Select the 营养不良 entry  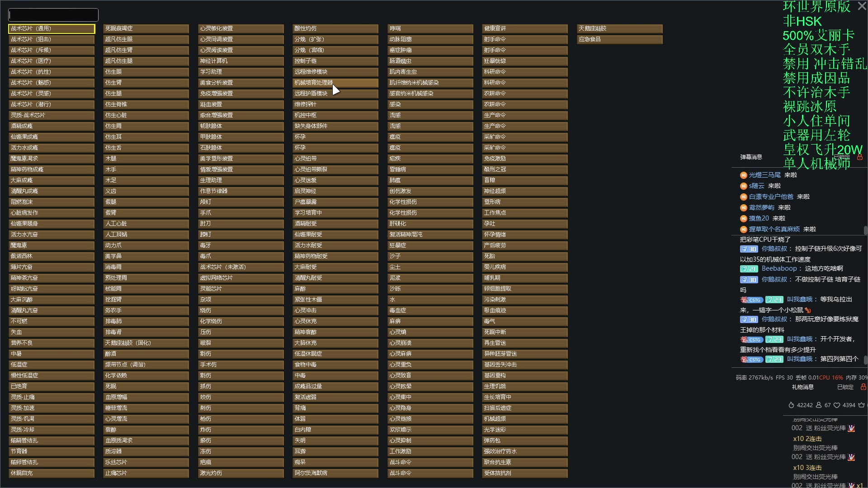point(52,343)
